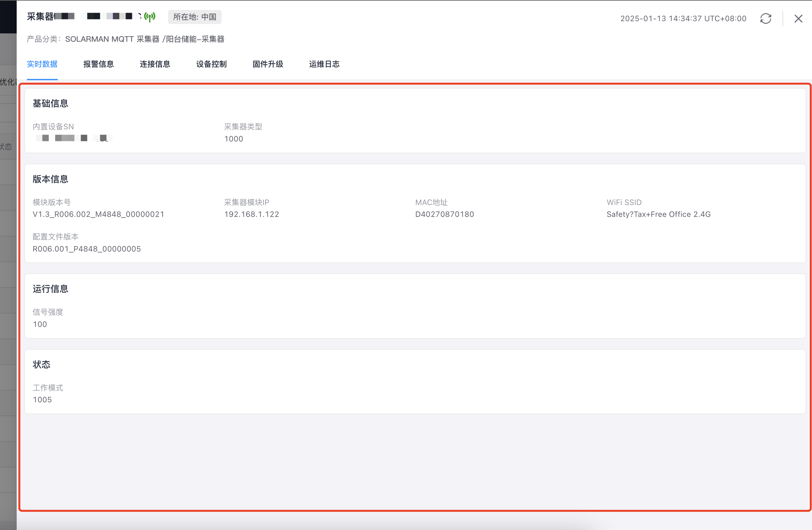The height and width of the screenshot is (530, 812).
Task: Click the 所在地: 中国 location tag
Action: pyautogui.click(x=194, y=17)
